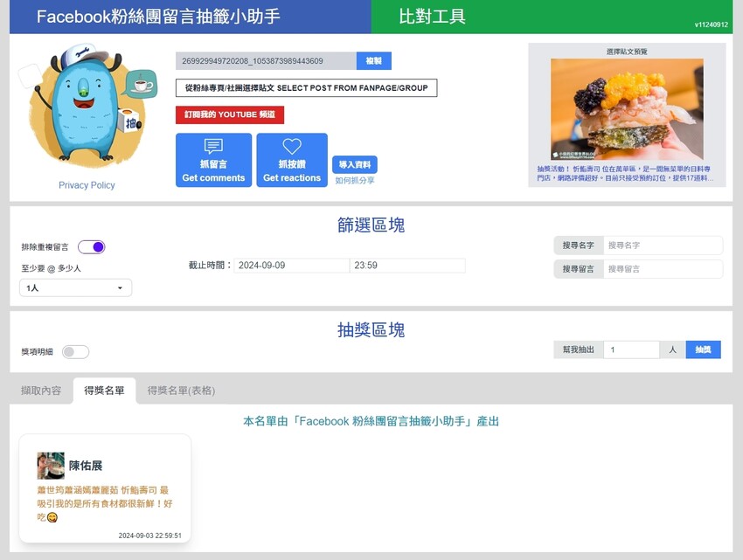The width and height of the screenshot is (743, 560).
Task: Open the Privacy Policy link
Action: tap(86, 185)
